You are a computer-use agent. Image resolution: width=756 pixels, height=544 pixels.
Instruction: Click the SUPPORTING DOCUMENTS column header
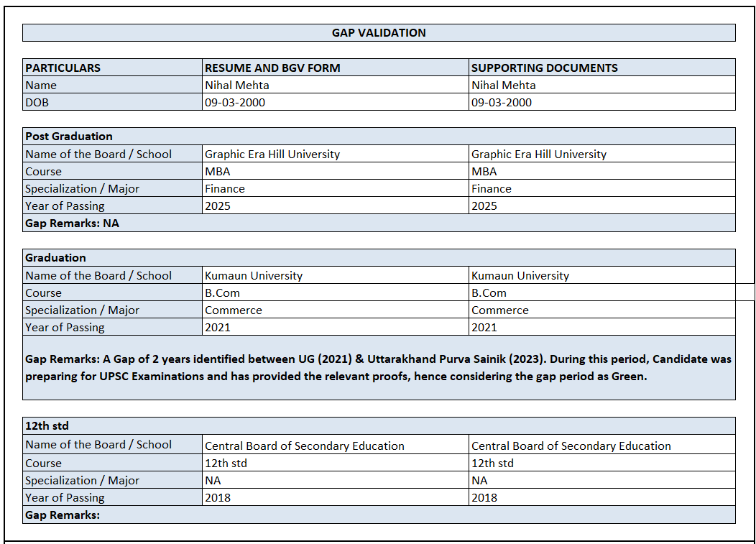point(544,68)
